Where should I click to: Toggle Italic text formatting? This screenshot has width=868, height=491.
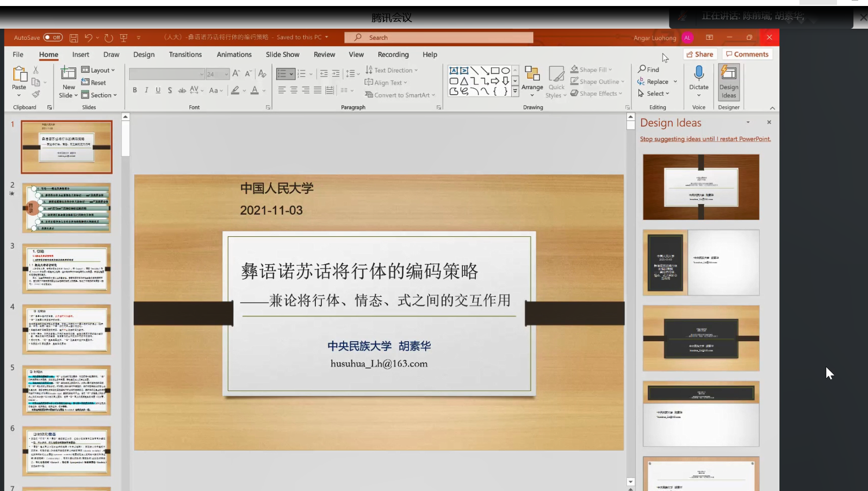click(146, 90)
